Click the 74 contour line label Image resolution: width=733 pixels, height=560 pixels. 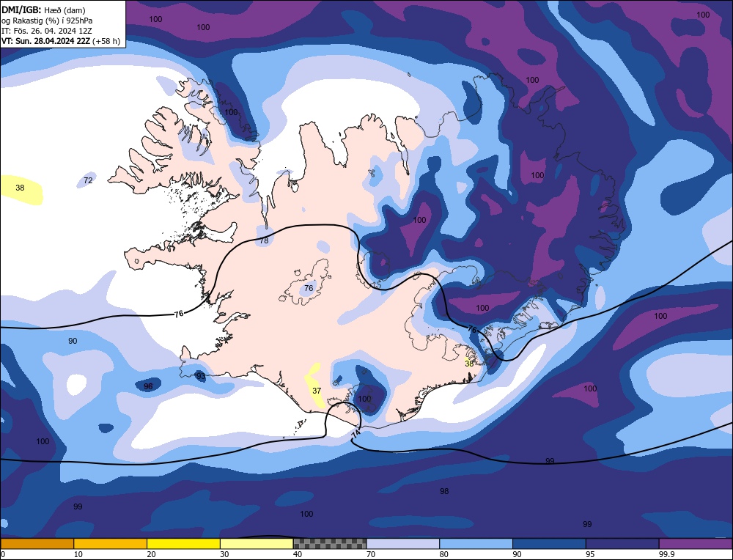coord(356,433)
